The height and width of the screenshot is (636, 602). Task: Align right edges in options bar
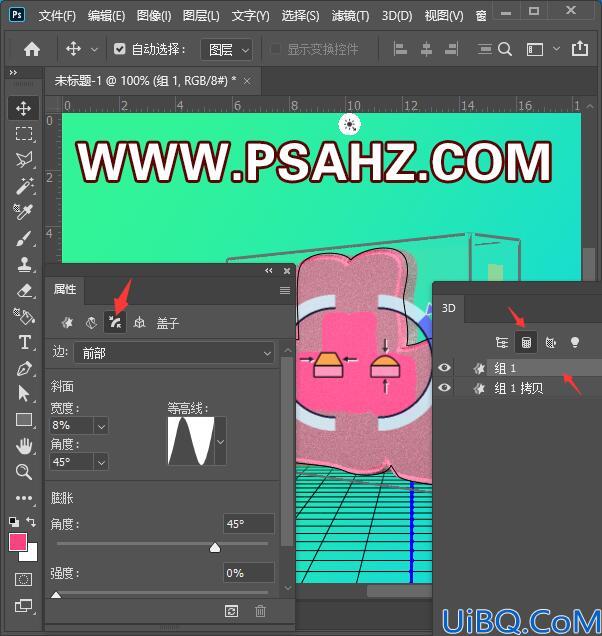(452, 49)
